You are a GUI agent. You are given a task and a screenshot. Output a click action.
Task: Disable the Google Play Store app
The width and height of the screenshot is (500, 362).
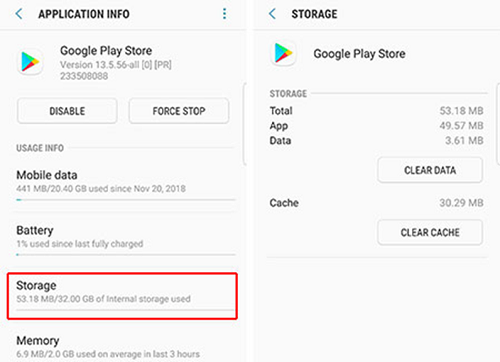click(x=67, y=111)
